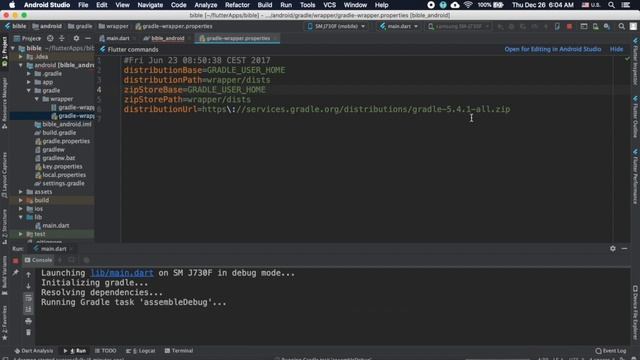The height and width of the screenshot is (360, 640).
Task: Click Open for Editing in Android Studio link
Action: coord(553,49)
